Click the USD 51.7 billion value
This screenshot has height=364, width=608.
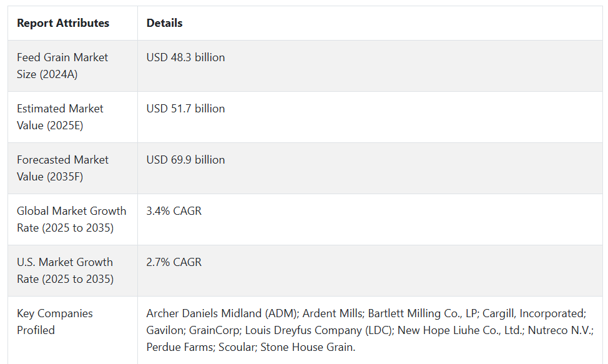tap(186, 109)
